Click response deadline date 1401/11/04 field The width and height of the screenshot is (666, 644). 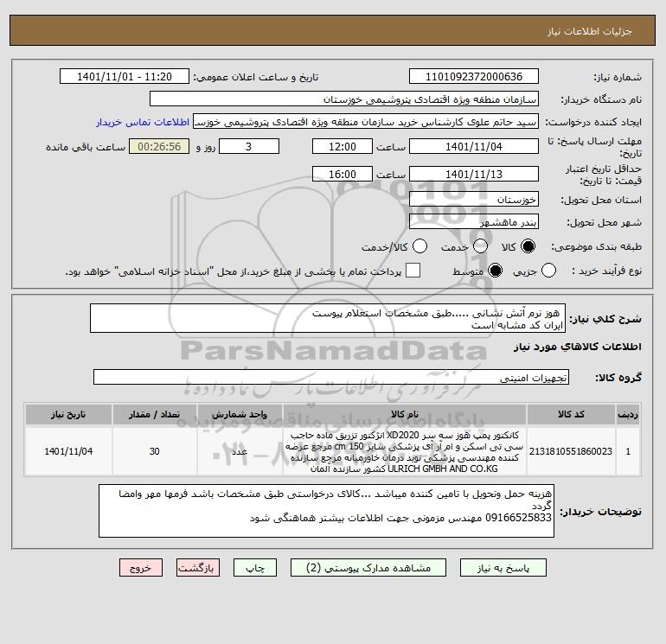point(474,146)
